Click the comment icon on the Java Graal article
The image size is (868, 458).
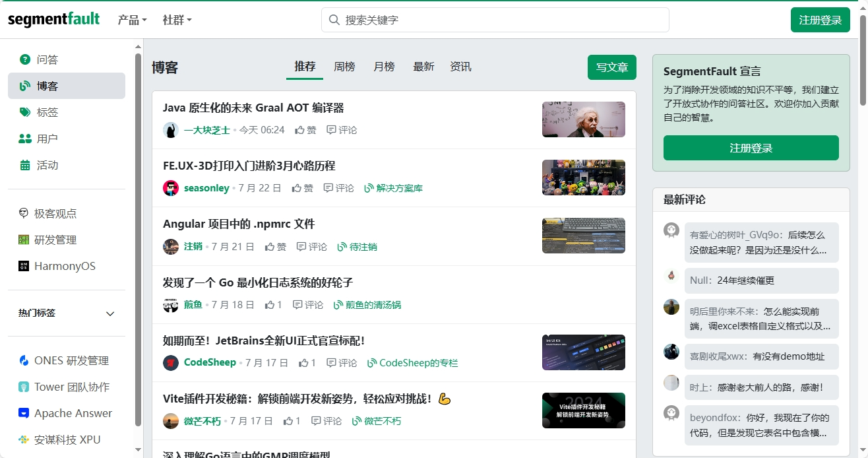point(331,130)
